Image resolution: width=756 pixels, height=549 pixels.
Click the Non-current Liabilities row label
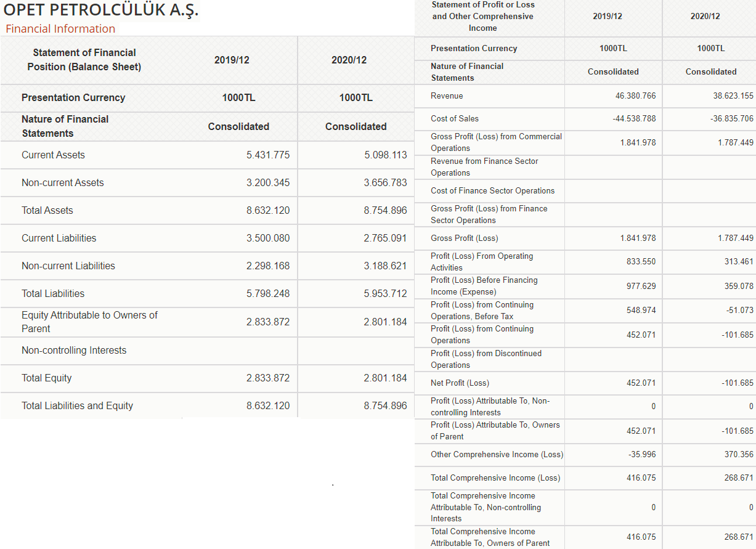[x=68, y=266]
